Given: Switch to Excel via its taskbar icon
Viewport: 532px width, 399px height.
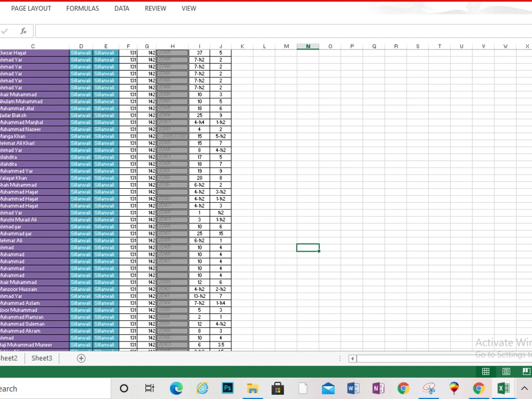Looking at the screenshot, I should pyautogui.click(x=503, y=388).
